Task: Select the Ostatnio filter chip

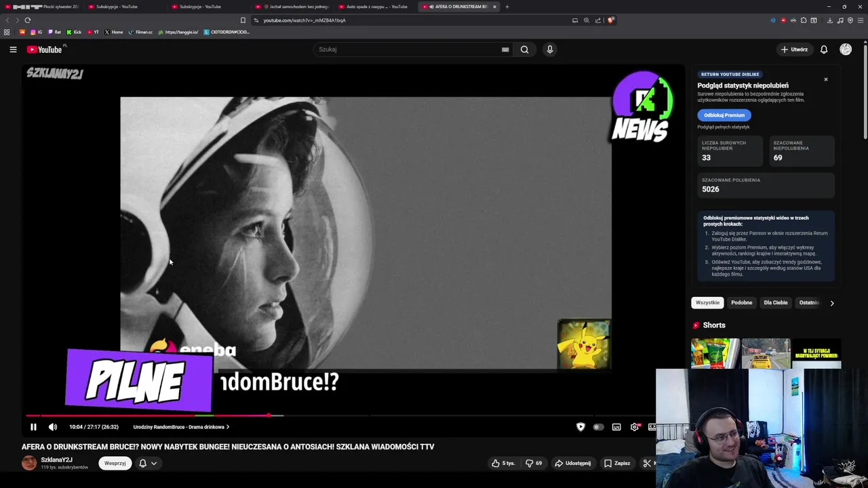Action: (808, 302)
